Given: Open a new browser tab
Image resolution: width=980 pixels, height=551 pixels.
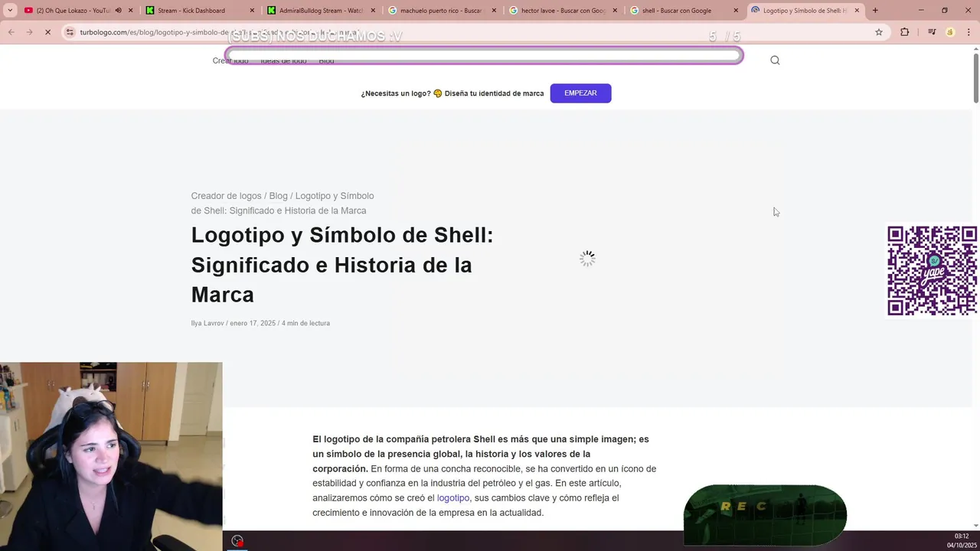Looking at the screenshot, I should (x=875, y=11).
